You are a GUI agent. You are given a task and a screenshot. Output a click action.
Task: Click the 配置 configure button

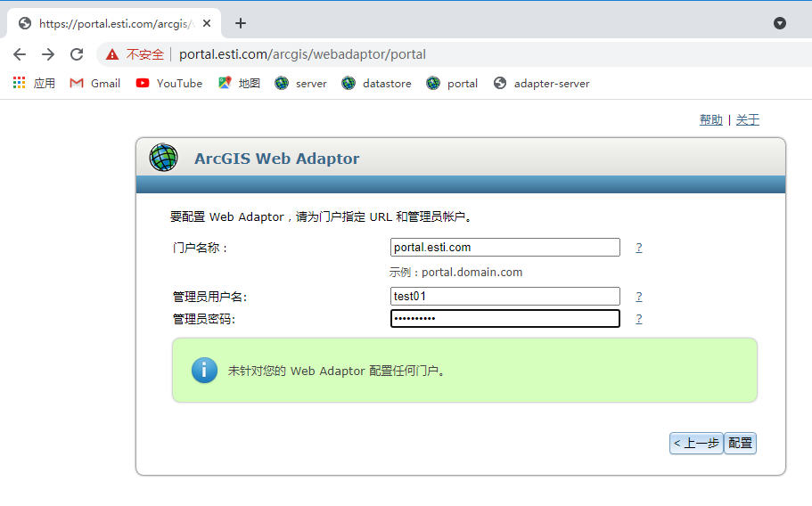740,444
